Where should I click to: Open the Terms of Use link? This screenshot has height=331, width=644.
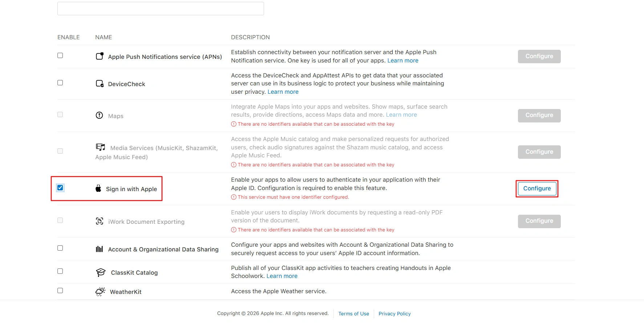(x=354, y=314)
